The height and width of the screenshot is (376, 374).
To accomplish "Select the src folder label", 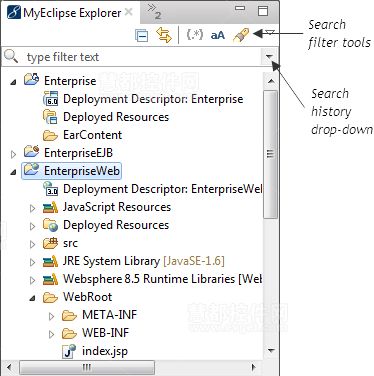I will (x=70, y=243).
